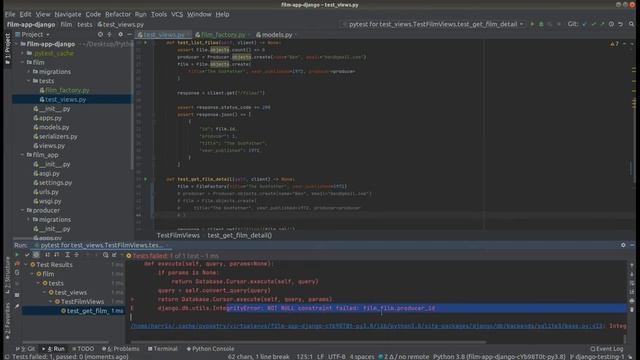Screen dimensions: 640x360
Task: Click the Event Log status icon
Action: point(607,349)
